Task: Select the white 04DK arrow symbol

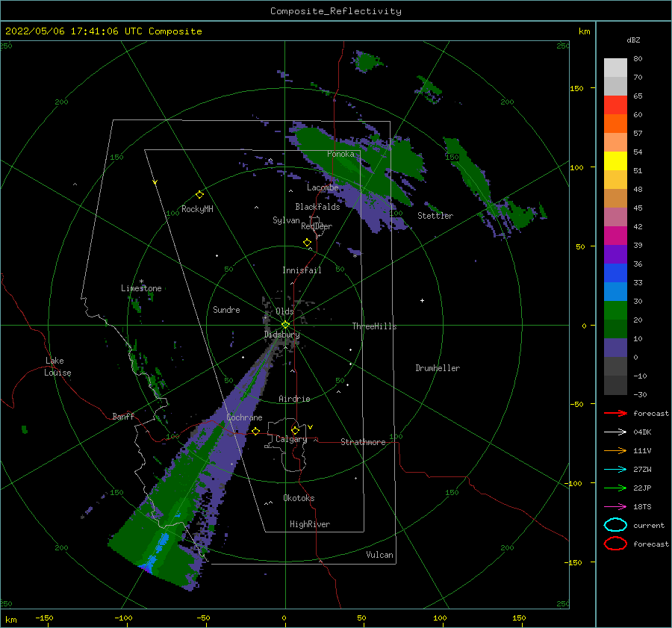Action: click(x=615, y=432)
